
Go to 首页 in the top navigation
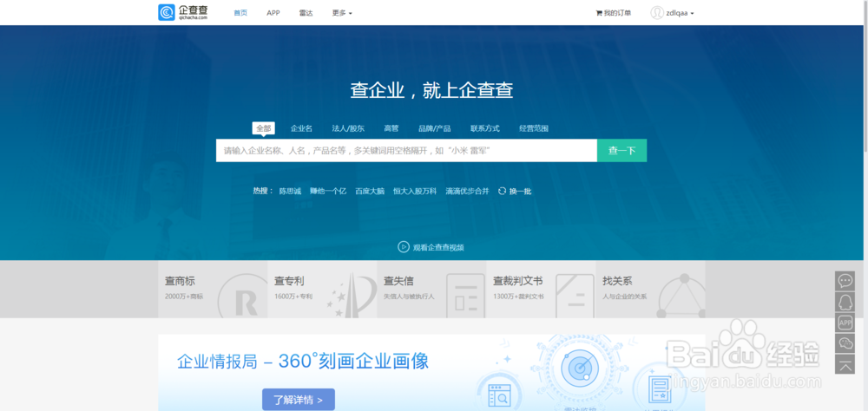point(240,13)
